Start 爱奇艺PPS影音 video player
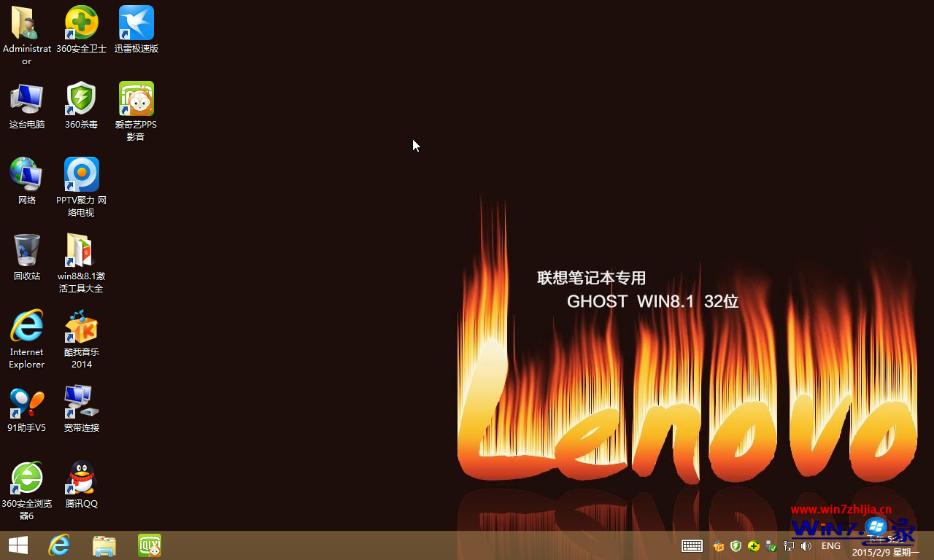 [x=136, y=98]
